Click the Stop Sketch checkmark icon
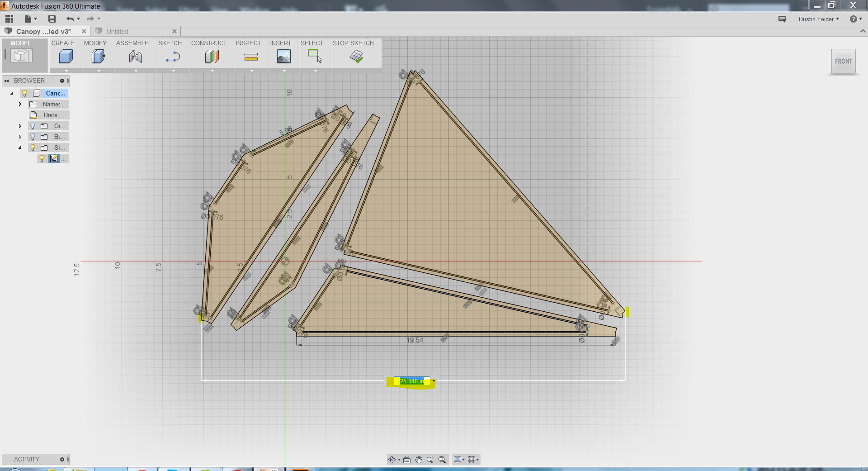This screenshot has height=471, width=868. [356, 57]
